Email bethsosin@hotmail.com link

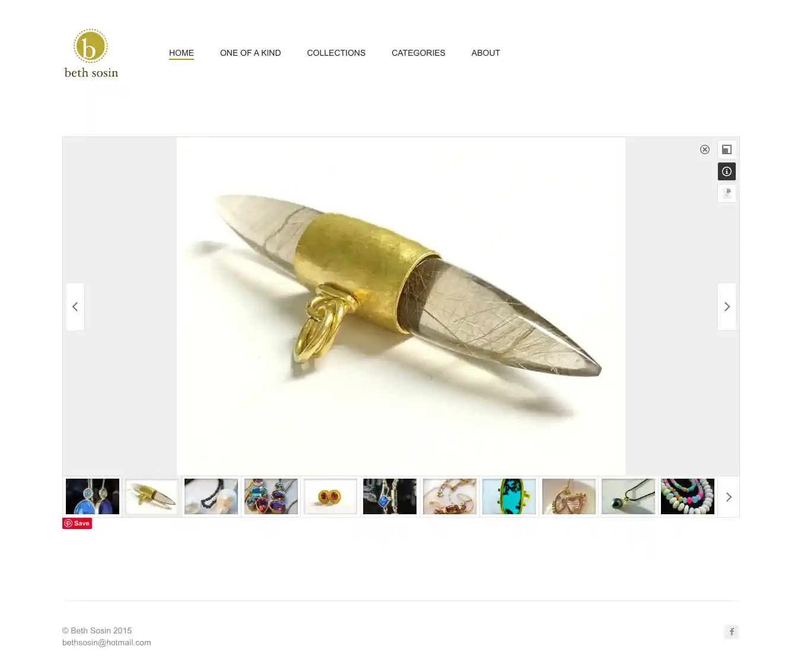click(107, 642)
